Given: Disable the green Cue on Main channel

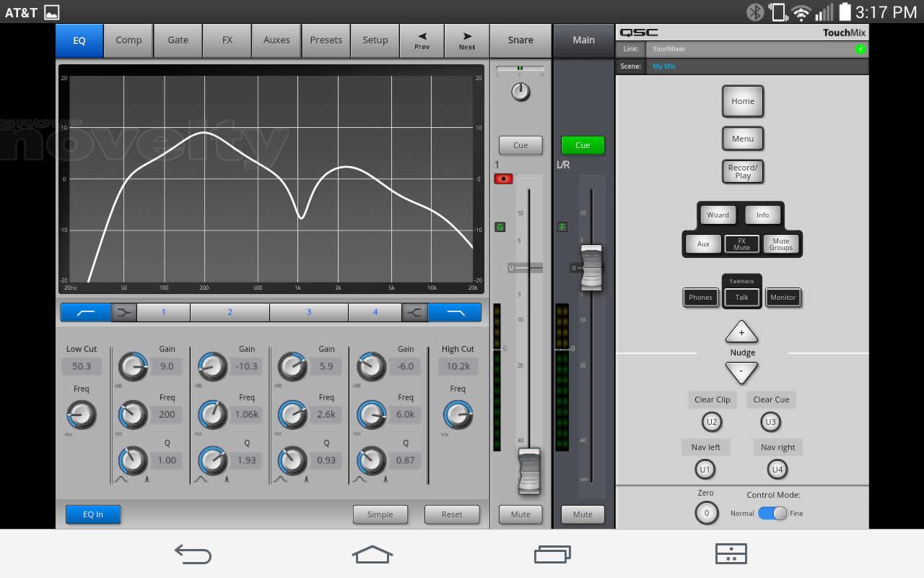Looking at the screenshot, I should [x=583, y=145].
